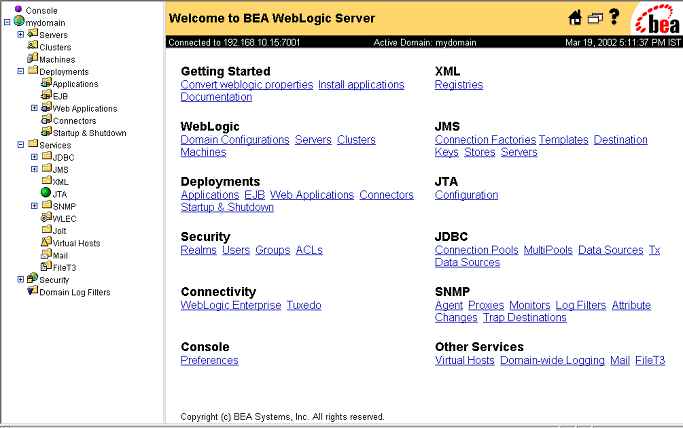The image size is (683, 428).
Task: Open Trap Destinations link
Action: 525,317
